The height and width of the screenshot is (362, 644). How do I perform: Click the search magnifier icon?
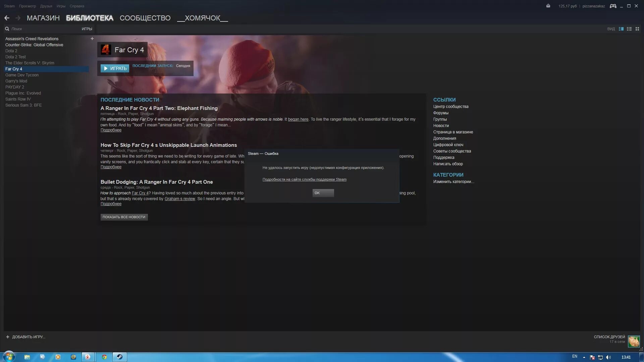click(x=7, y=29)
